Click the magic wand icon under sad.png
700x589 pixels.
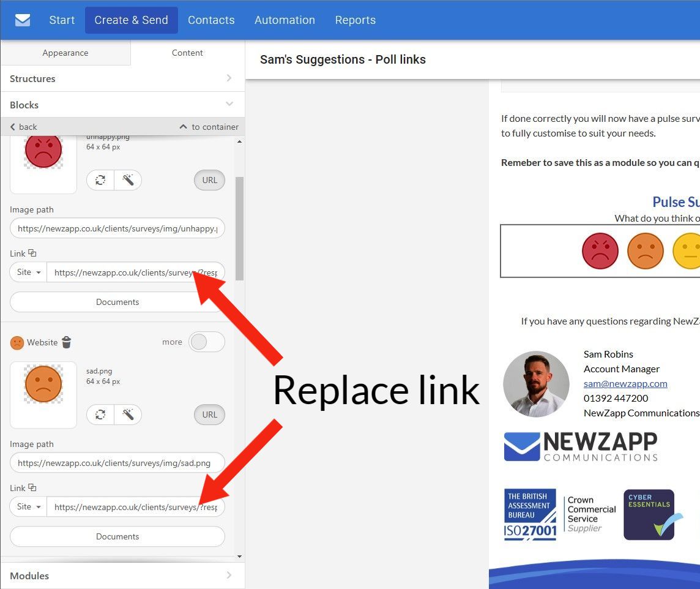128,415
